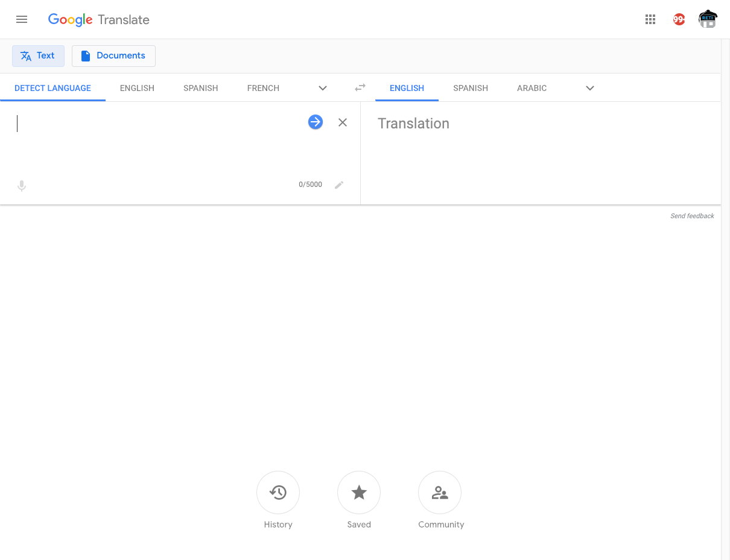Viewport: 730px width, 560px height.
Task: Switch source language to Spanish
Action: [200, 88]
